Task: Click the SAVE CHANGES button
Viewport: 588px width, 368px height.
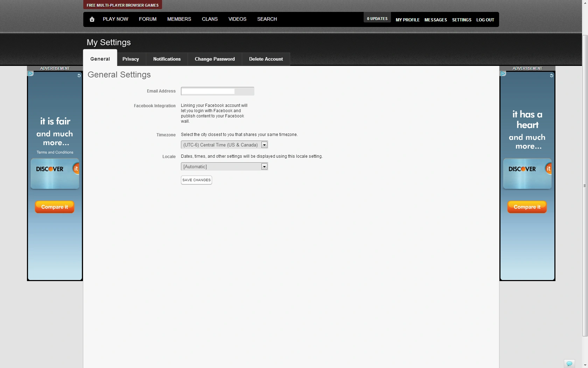Action: 196,180
